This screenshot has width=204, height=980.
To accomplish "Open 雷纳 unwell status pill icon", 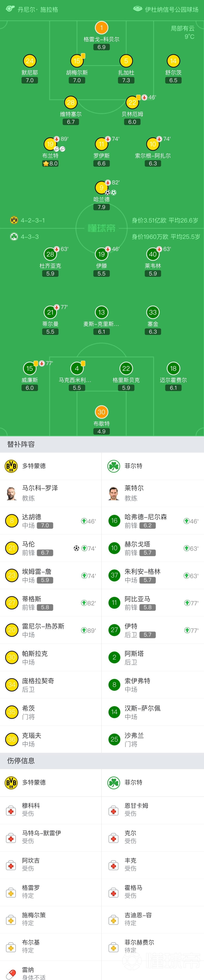I will pyautogui.click(x=11, y=972).
